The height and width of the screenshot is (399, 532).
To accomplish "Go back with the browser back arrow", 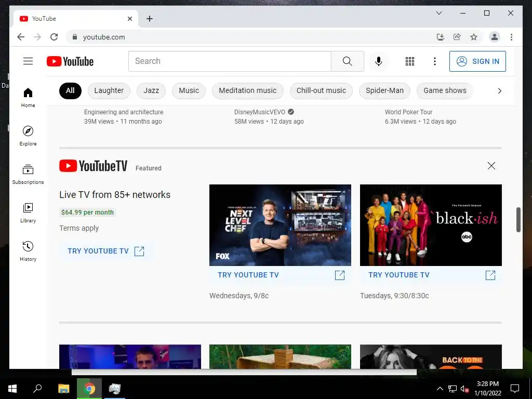I will (21, 37).
